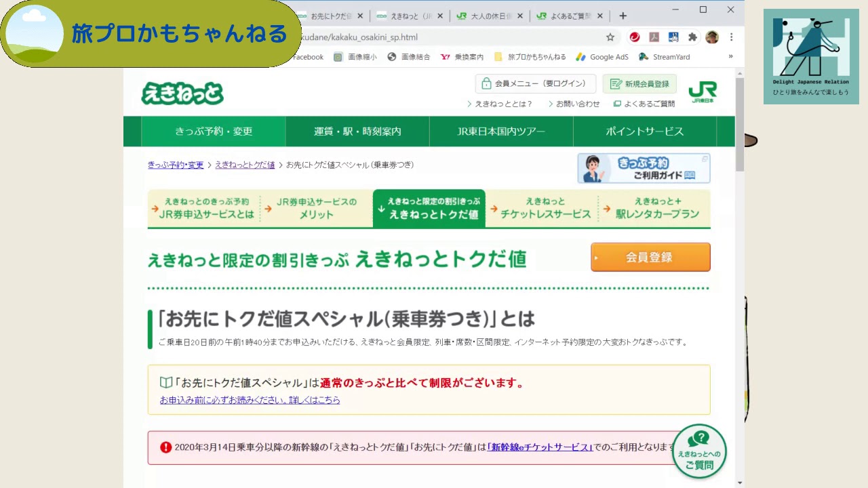
Task: Open the StreamYard bookmark
Action: 665,57
